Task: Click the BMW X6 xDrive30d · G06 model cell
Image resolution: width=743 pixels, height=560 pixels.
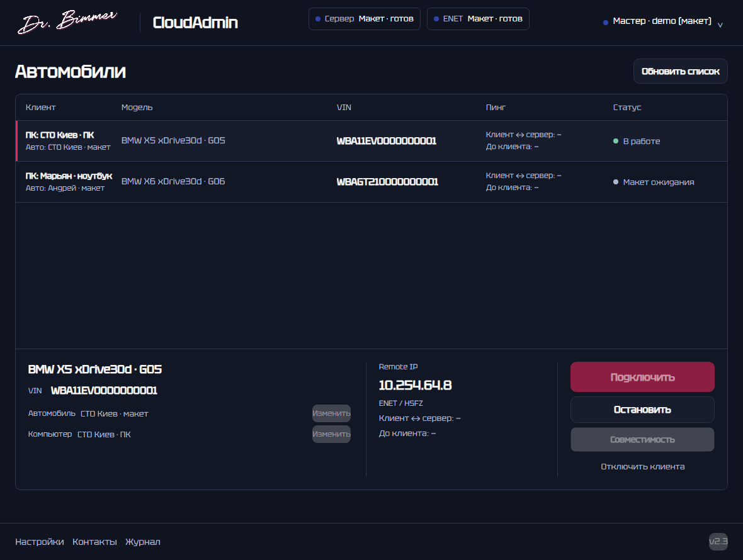Action: pos(173,181)
